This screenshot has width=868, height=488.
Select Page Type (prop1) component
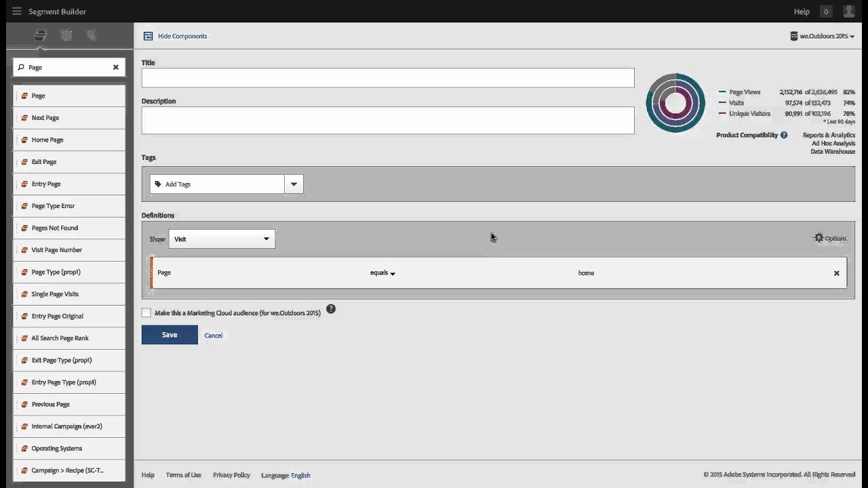[69, 272]
